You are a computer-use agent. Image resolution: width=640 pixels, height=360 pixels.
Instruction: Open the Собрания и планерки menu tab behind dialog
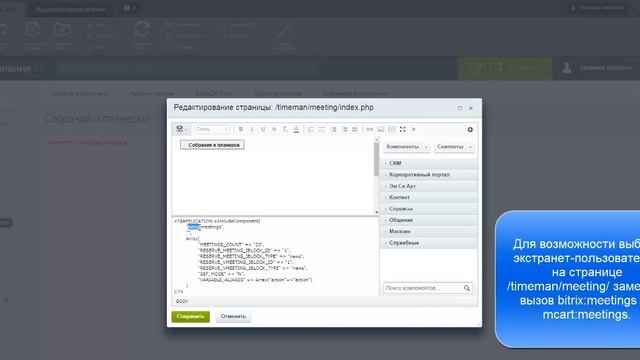point(355,93)
